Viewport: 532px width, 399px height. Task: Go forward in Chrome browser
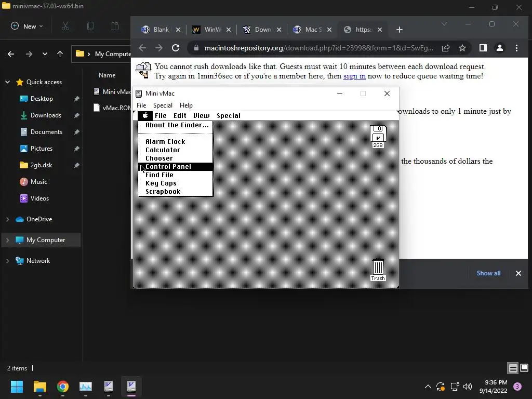(x=159, y=48)
